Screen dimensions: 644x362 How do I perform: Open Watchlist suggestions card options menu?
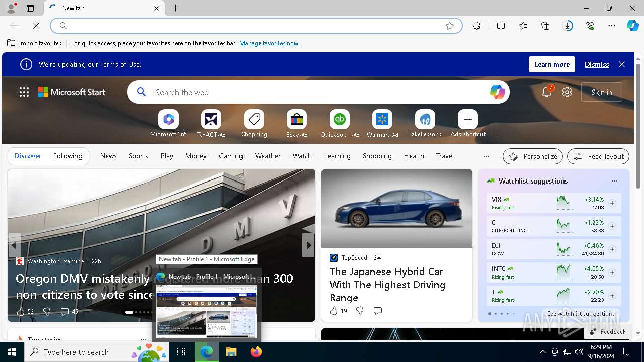[x=614, y=181]
